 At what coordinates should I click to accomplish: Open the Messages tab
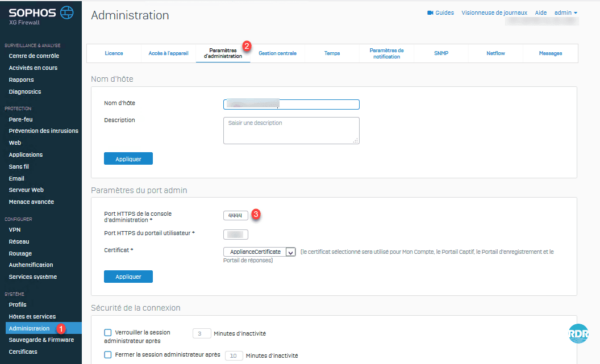[550, 53]
